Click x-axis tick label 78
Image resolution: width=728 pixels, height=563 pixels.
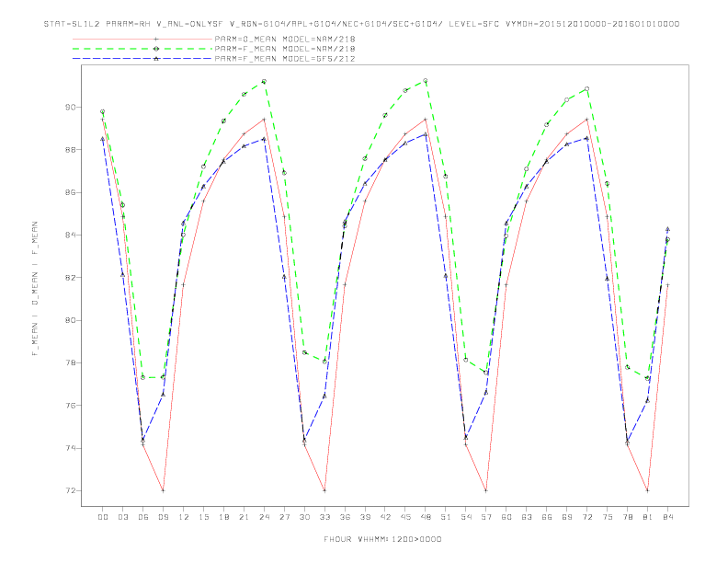click(x=628, y=517)
